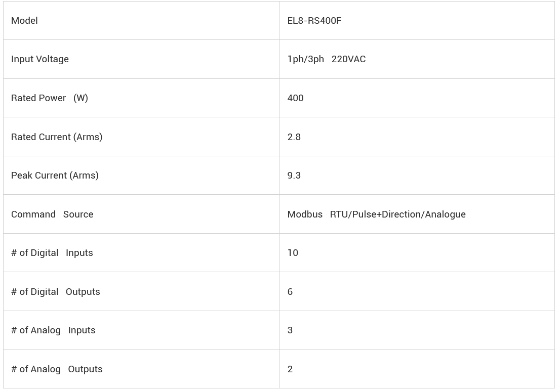
Task: Select the EL8-RS400F model value
Action: [314, 21]
